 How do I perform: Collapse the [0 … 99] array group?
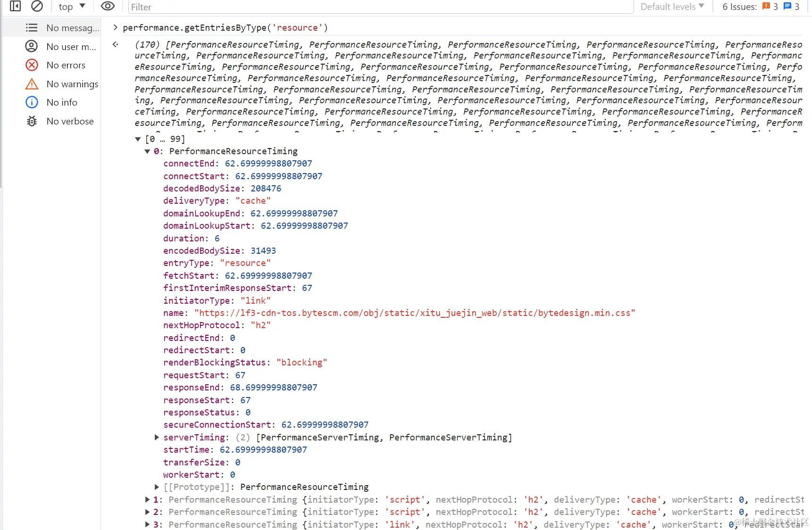tap(138, 139)
